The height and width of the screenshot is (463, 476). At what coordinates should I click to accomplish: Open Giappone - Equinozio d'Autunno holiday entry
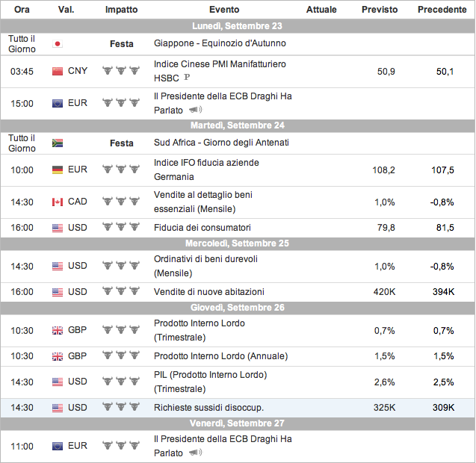(220, 44)
